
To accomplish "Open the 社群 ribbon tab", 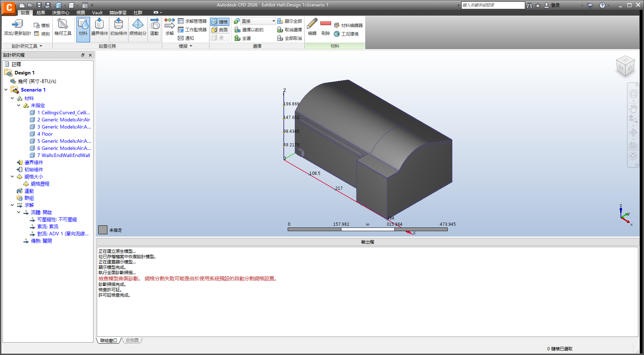I will [138, 13].
